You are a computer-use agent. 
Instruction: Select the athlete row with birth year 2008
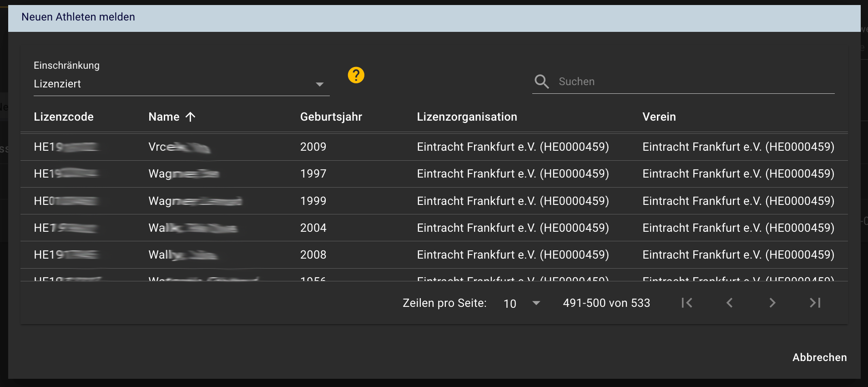point(434,255)
